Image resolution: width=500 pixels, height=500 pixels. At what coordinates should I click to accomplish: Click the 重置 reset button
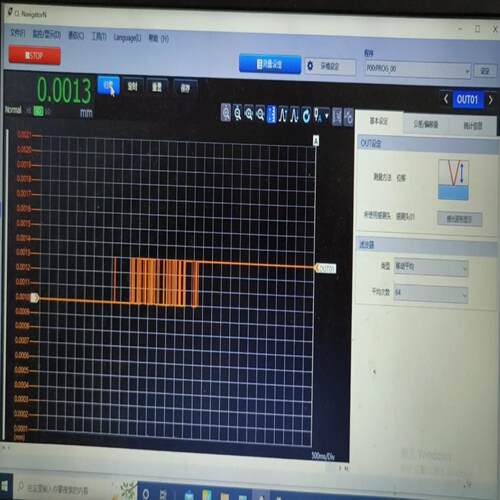pos(157,87)
